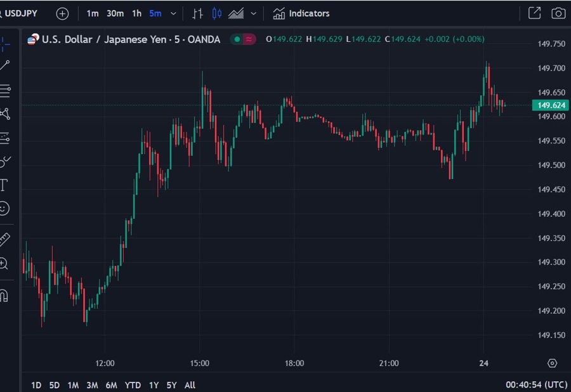Image resolution: width=571 pixels, height=392 pixels.
Task: Click the 149.700 price scale label
Action: tap(551, 68)
